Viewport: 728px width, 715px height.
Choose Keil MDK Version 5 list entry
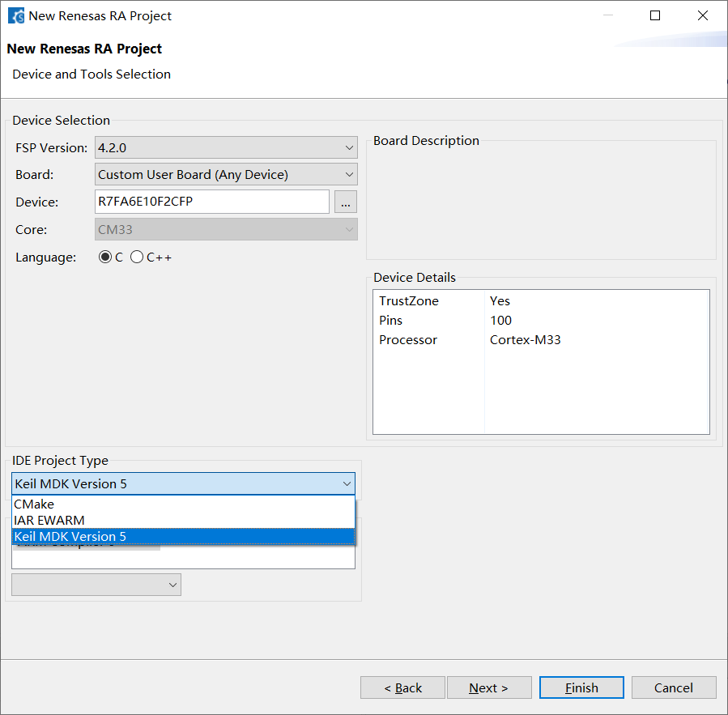183,537
